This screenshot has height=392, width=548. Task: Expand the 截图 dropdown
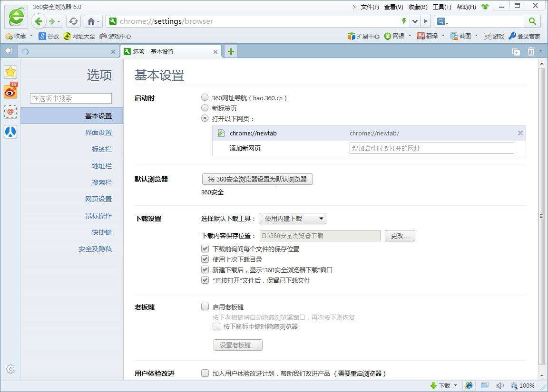coord(476,36)
